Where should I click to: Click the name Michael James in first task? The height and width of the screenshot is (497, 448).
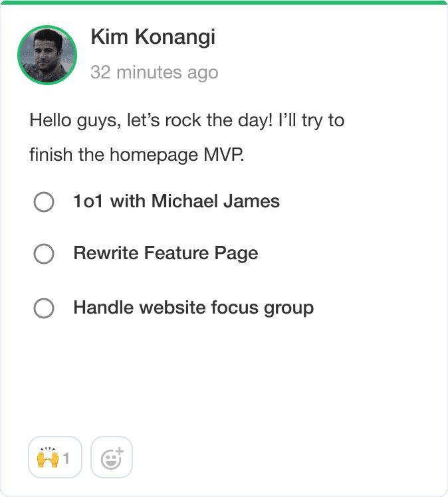click(216, 201)
